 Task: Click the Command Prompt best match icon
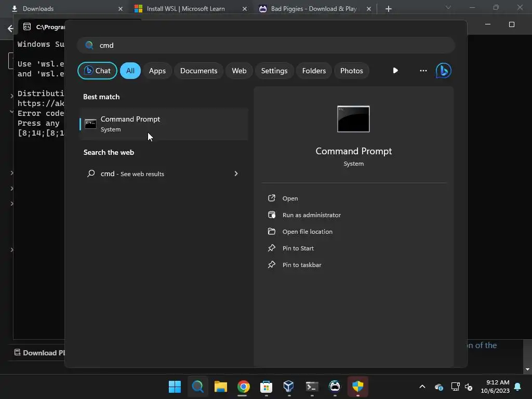coord(90,124)
